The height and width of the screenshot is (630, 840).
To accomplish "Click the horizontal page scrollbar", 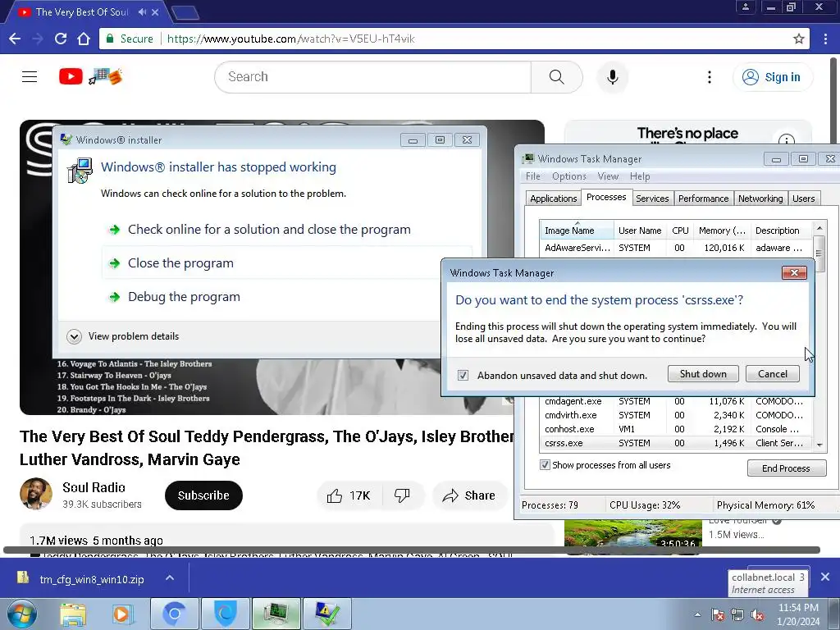I will point(412,550).
